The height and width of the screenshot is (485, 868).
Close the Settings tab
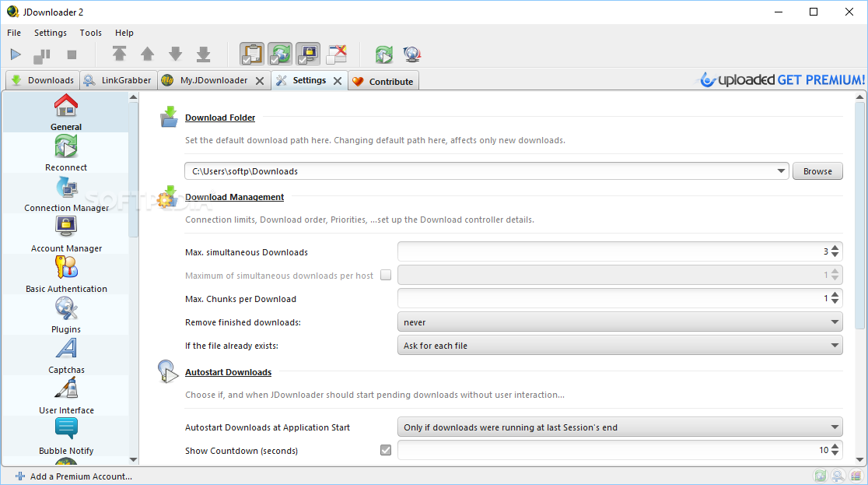(337, 81)
